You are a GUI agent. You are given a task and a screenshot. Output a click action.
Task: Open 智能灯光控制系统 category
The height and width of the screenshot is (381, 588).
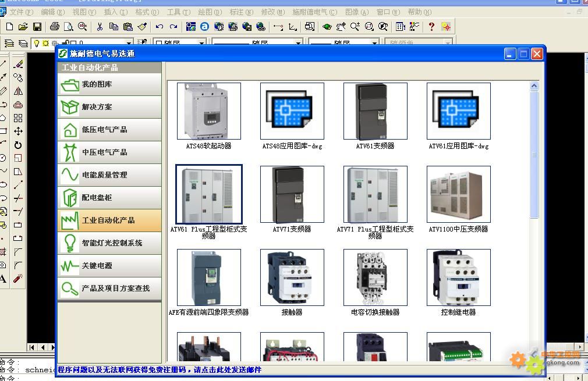pos(109,243)
